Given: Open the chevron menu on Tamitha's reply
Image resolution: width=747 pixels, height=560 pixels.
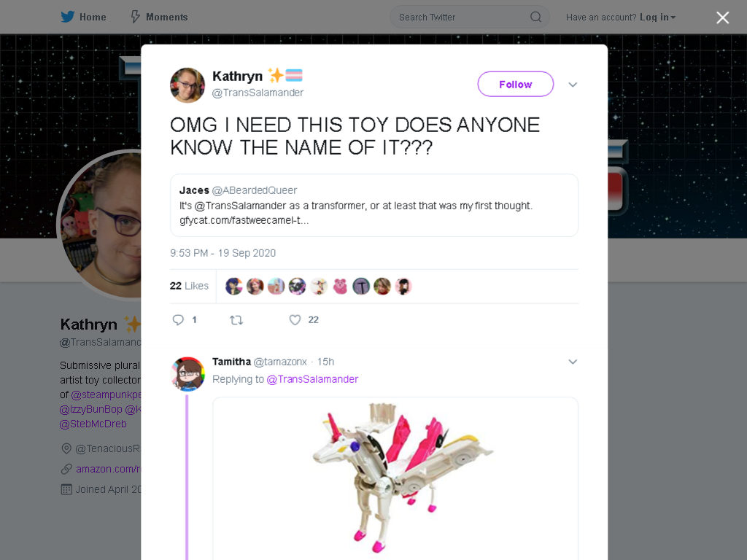Looking at the screenshot, I should tap(573, 362).
